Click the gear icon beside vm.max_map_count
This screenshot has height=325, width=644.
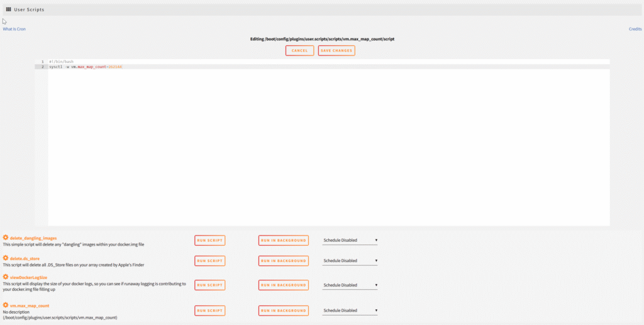point(6,305)
